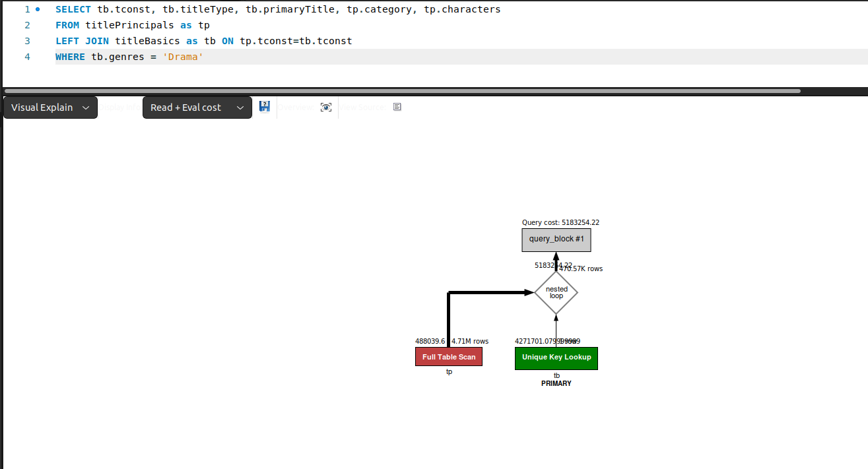Click line number 2 in the SQL editor

coord(27,24)
